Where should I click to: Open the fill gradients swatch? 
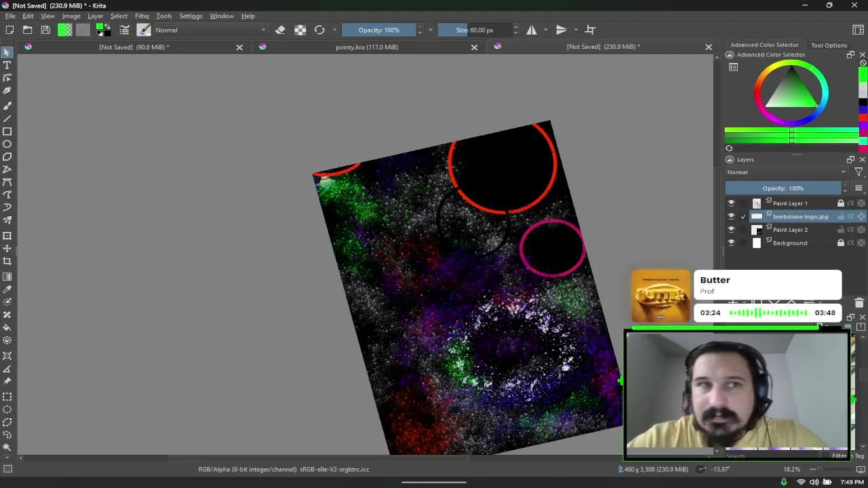point(65,30)
